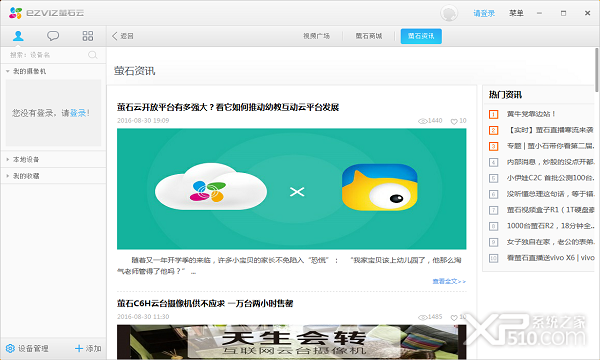Image resolution: width=600 pixels, height=360 pixels.
Task: Click the date 2016-08-30 19:09
Action: [143, 121]
